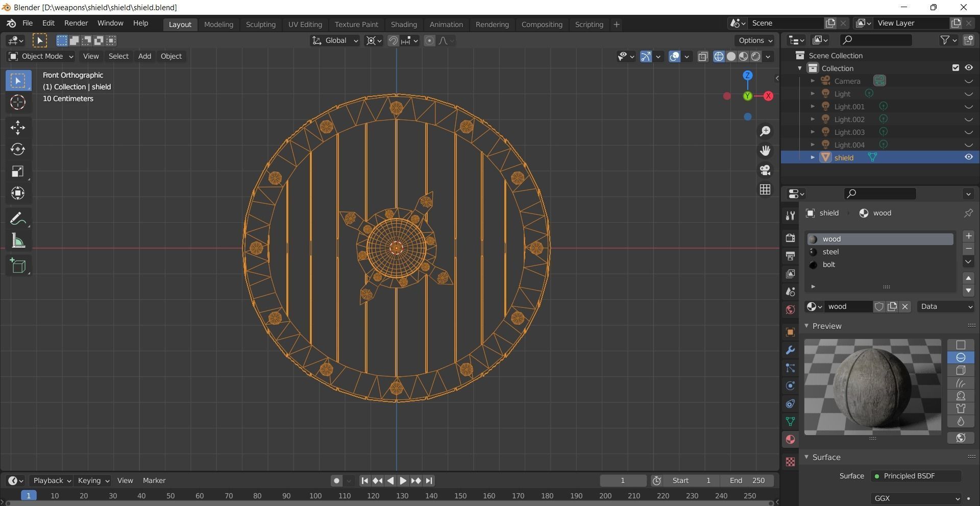Screen dimensions: 980x506
Task: Switch to the Shading workspace tab
Action: [x=404, y=25]
